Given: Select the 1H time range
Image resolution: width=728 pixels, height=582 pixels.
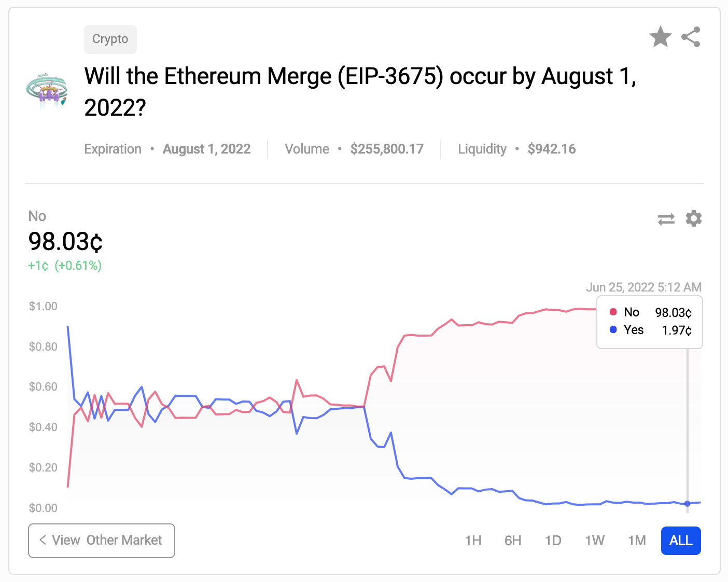Looking at the screenshot, I should pyautogui.click(x=473, y=541).
